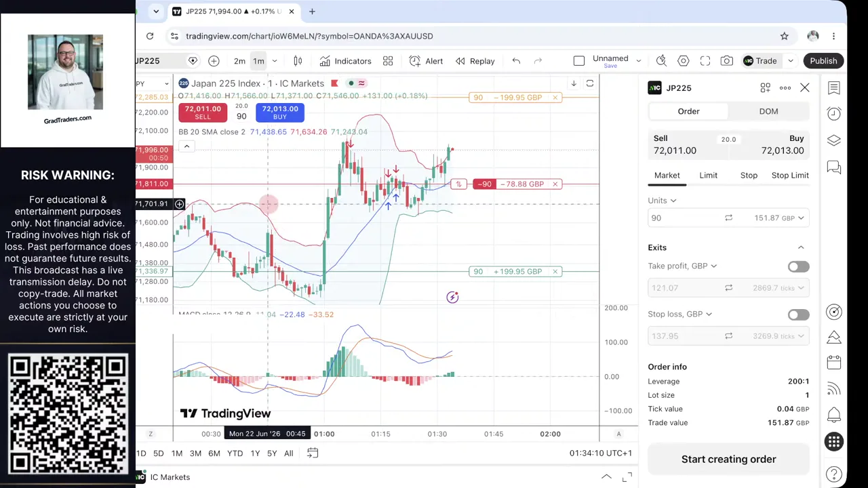
Task: Open order panel three-dot menu
Action: tap(785, 88)
